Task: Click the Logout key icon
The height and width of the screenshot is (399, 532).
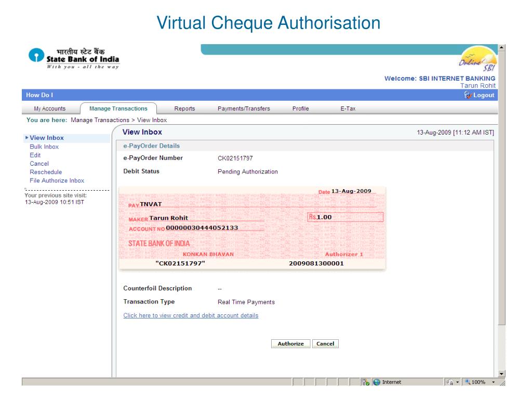Action: pos(468,95)
